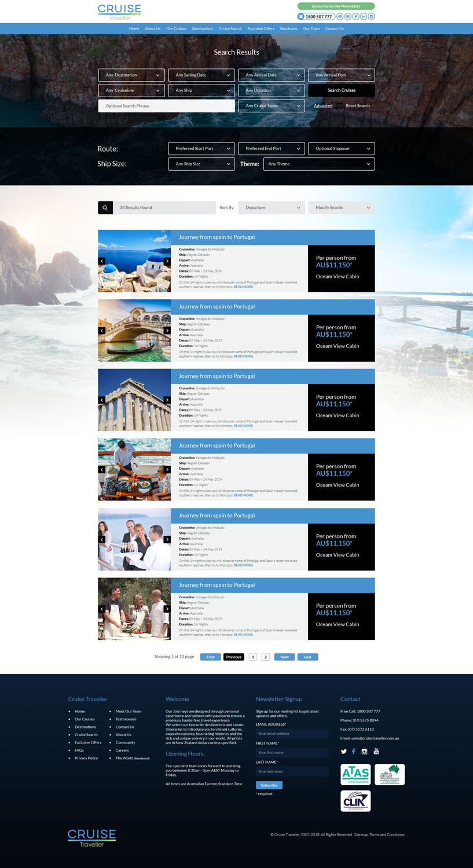Show previous photo on the Santorini card
473x868 pixels.
pyautogui.click(x=102, y=261)
